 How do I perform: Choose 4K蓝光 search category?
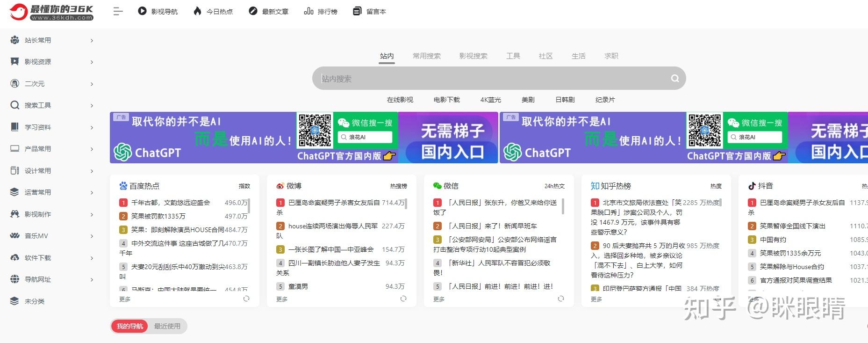tap(491, 100)
